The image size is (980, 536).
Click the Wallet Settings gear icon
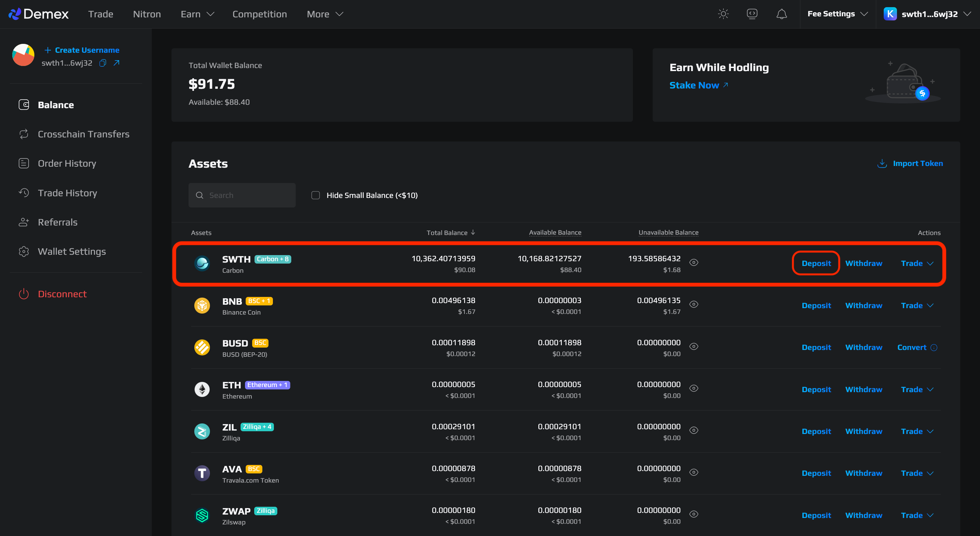point(23,252)
